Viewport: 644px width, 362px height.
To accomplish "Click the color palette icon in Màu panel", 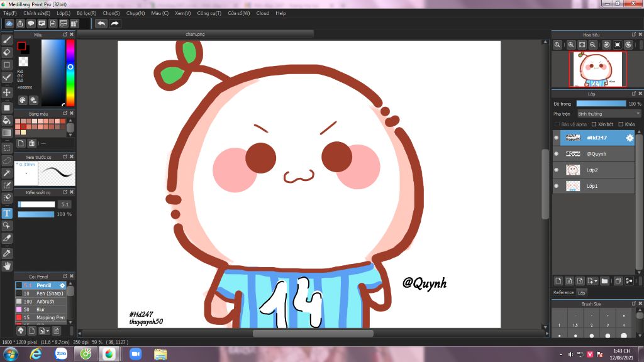I will pyautogui.click(x=23, y=100).
